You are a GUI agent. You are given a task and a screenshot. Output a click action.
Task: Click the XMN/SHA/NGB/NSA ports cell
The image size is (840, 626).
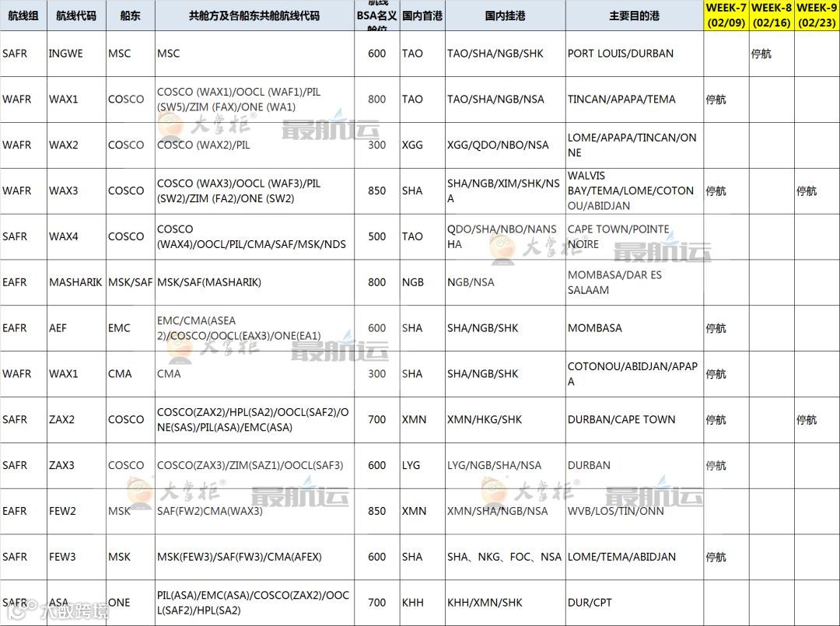[506, 512]
